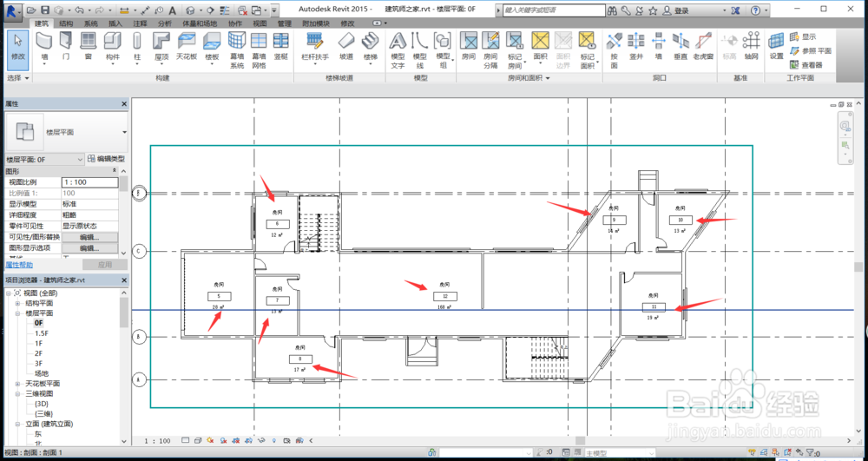Choose the By Face (按面) opening tool

pos(614,49)
